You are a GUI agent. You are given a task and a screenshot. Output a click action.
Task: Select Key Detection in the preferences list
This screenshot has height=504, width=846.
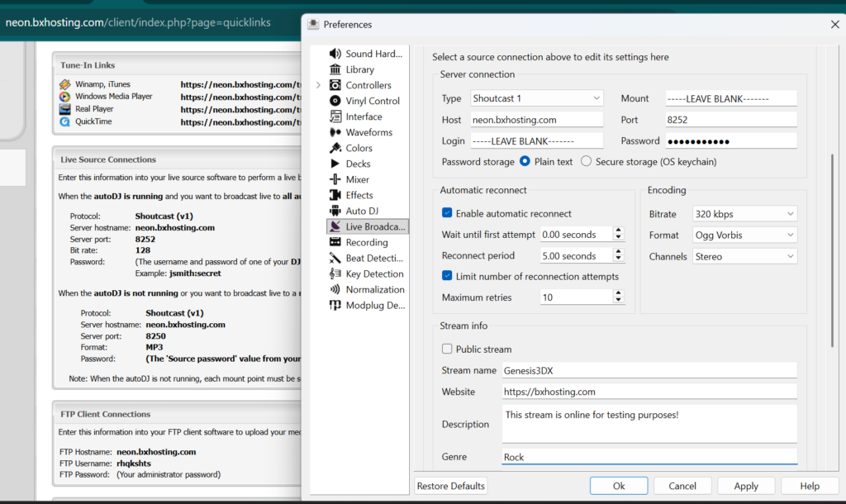tap(374, 273)
